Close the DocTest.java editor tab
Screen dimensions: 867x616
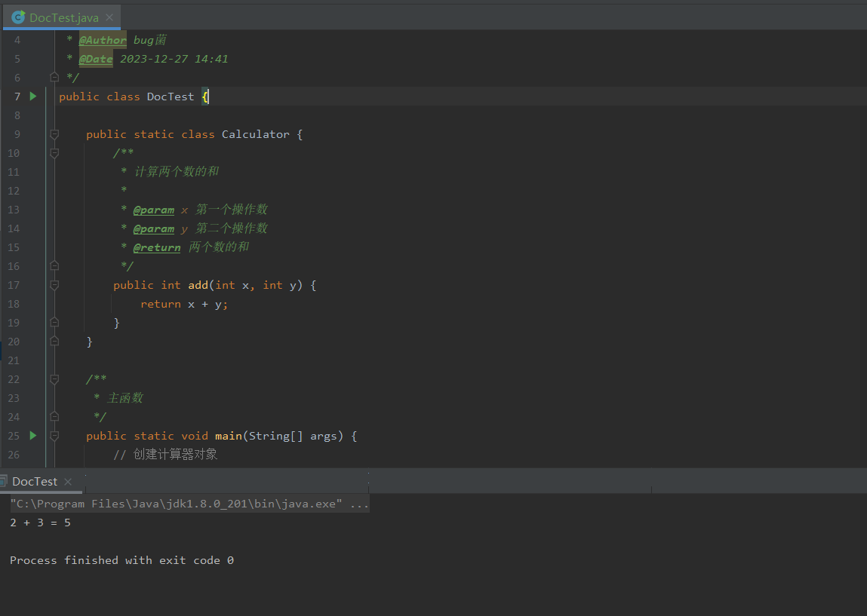(109, 17)
